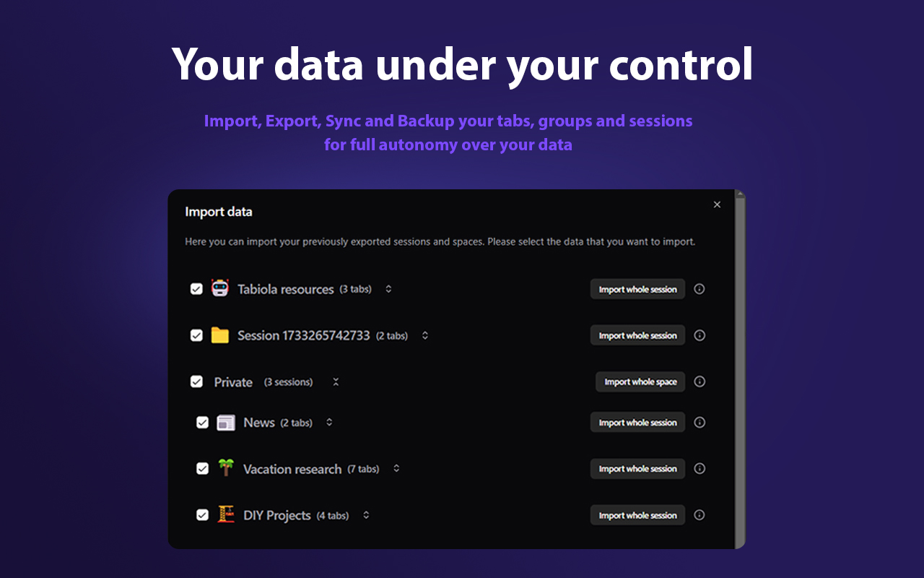Click the News session name
The height and width of the screenshot is (578, 924).
259,423
